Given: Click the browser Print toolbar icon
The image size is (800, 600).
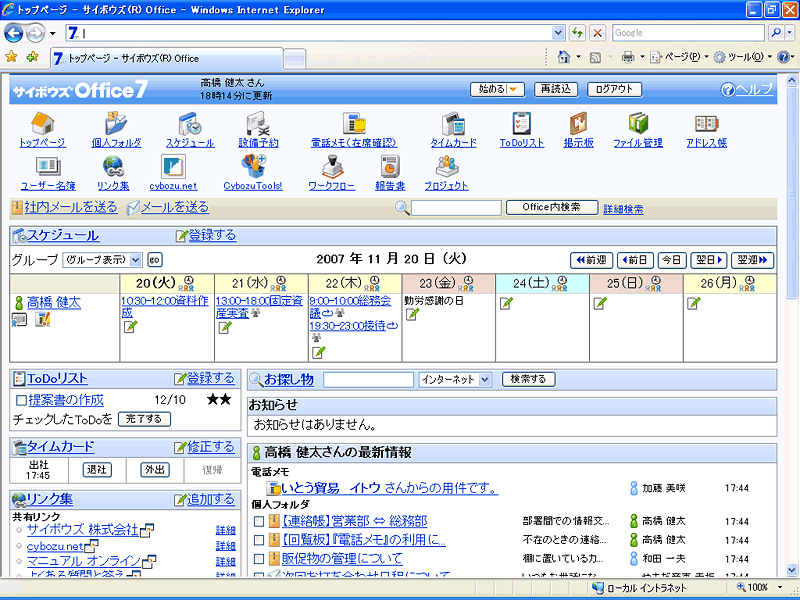Looking at the screenshot, I should click(x=628, y=57).
